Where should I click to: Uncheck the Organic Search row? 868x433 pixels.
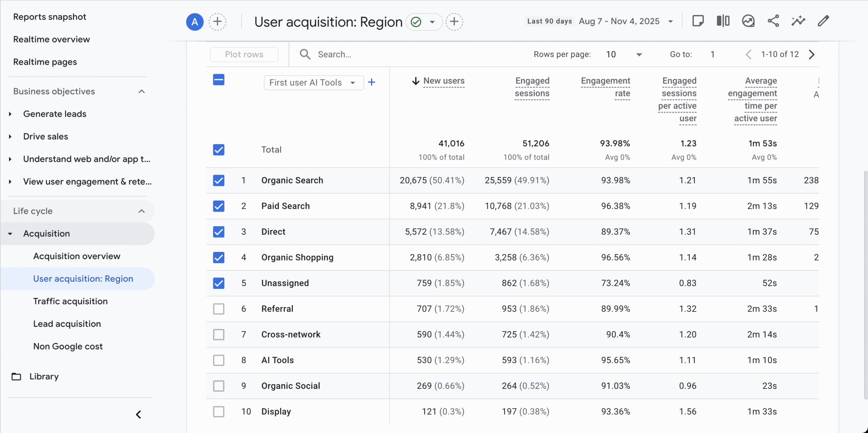219,180
